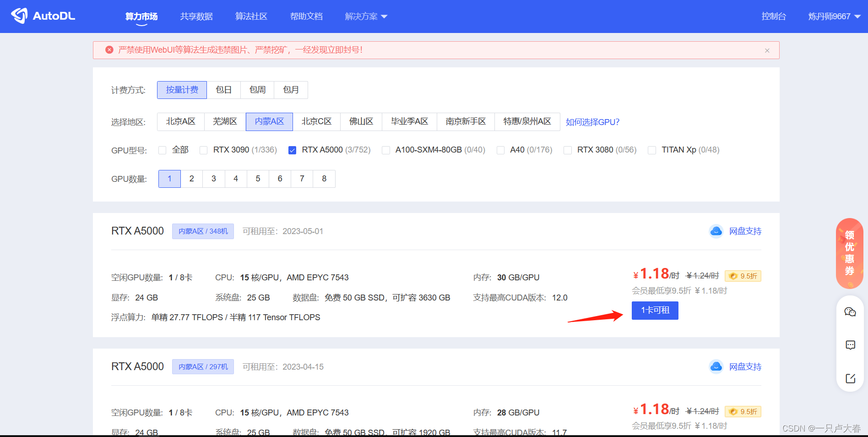The image size is (868, 437).
Task: Open the 算力市场 nav tab
Action: coord(141,16)
